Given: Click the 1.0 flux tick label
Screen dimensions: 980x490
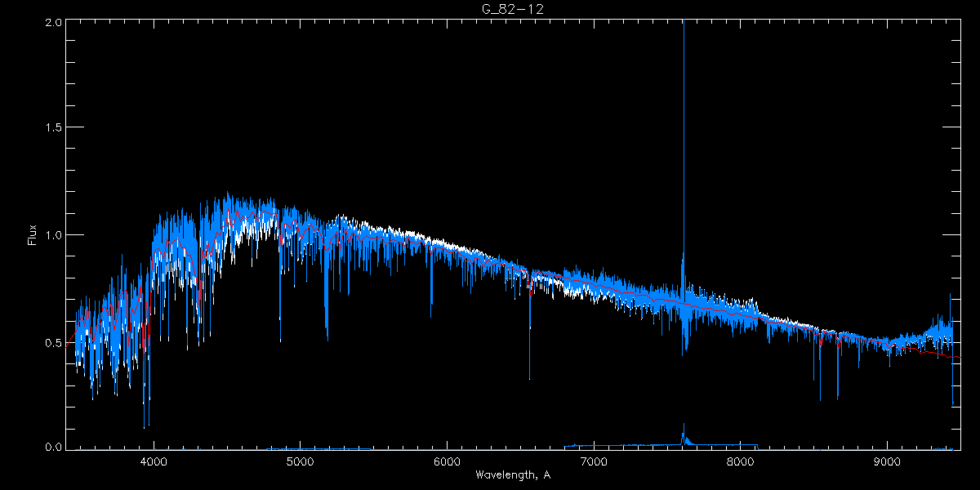Looking at the screenshot, I should coord(54,235).
